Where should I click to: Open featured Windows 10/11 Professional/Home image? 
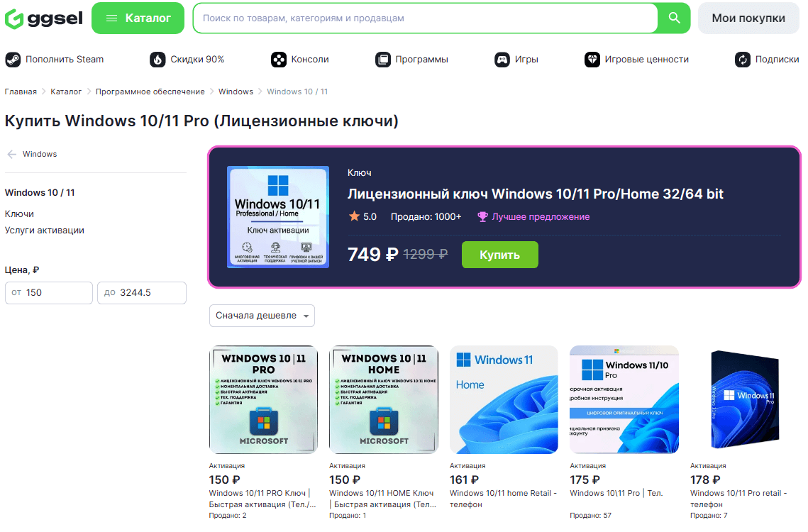[x=278, y=217]
